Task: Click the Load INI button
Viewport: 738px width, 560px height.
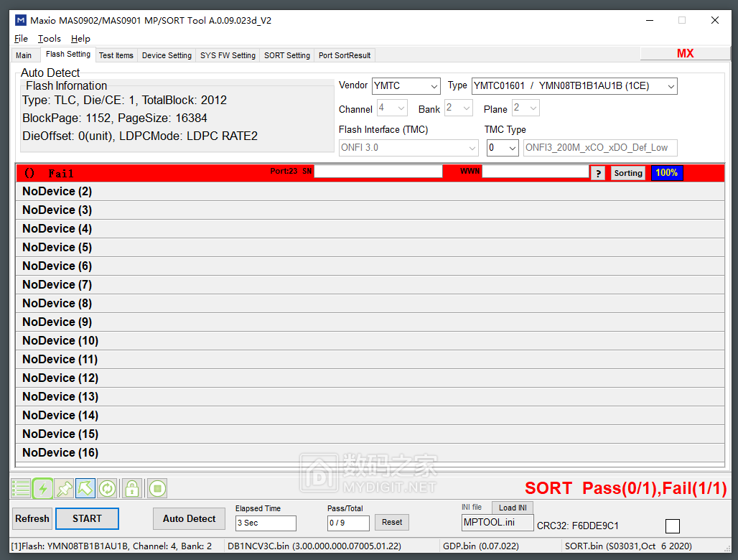Action: [513, 508]
